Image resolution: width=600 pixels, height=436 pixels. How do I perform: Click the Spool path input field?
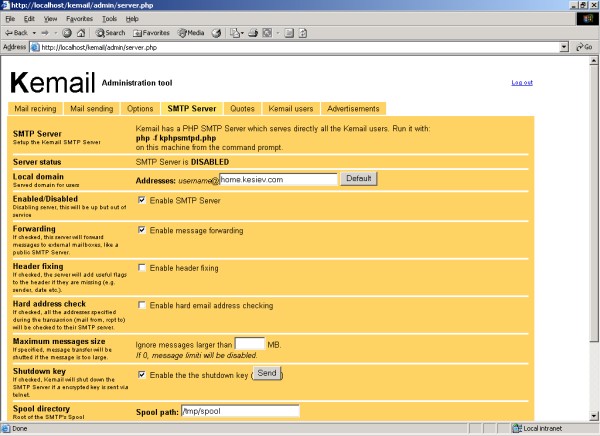tap(240, 411)
